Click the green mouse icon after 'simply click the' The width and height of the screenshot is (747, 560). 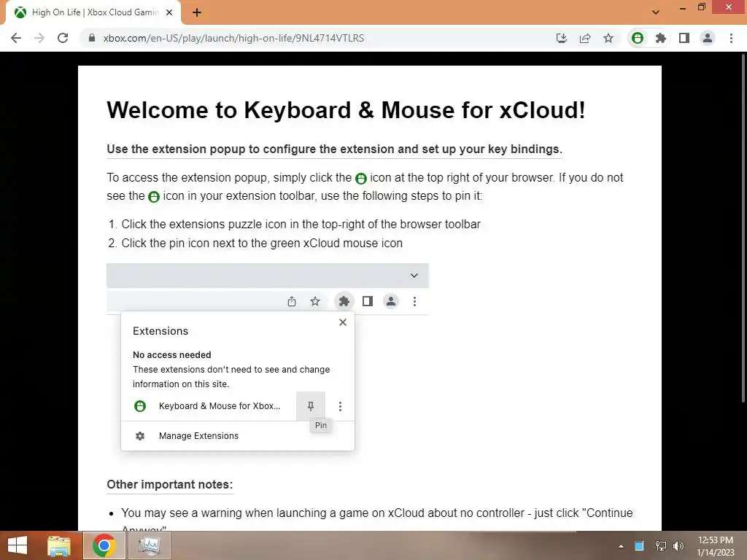point(361,179)
